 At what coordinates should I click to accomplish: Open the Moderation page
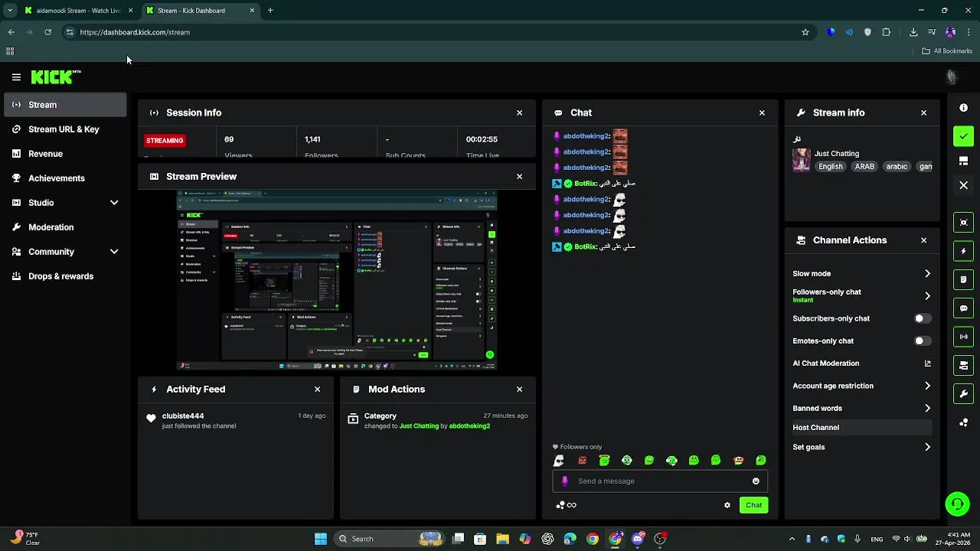click(65, 227)
